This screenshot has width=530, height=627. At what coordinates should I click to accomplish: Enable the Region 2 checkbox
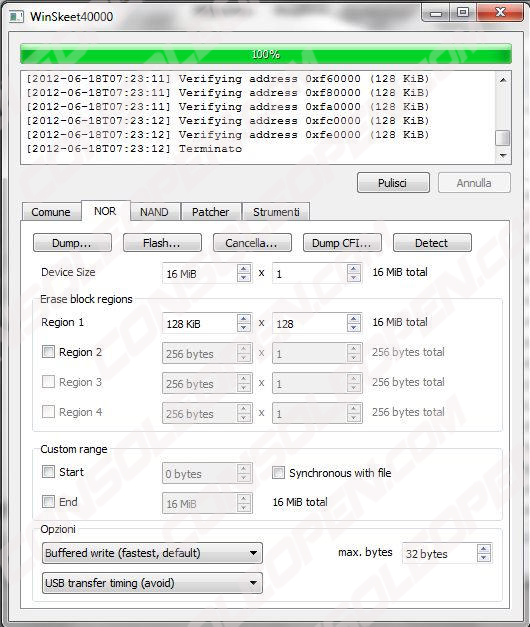coord(48,352)
